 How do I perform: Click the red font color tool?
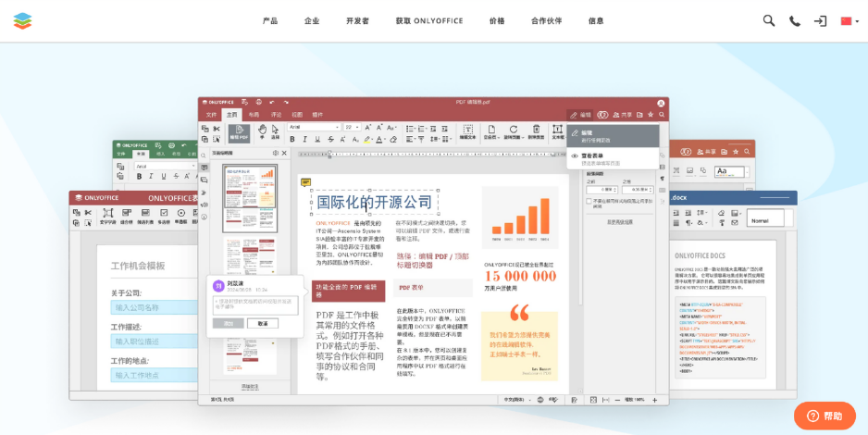[379, 140]
